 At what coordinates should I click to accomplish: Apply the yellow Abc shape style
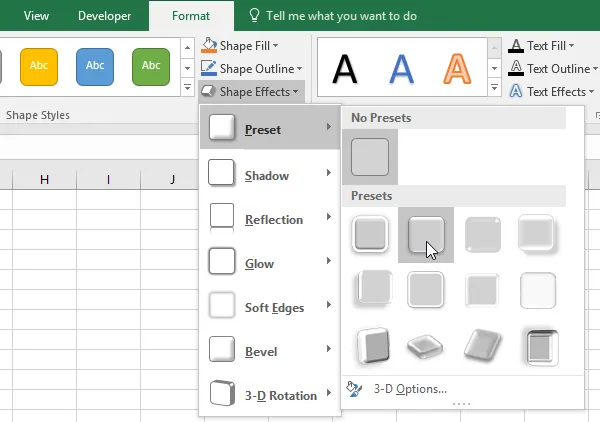point(39,67)
